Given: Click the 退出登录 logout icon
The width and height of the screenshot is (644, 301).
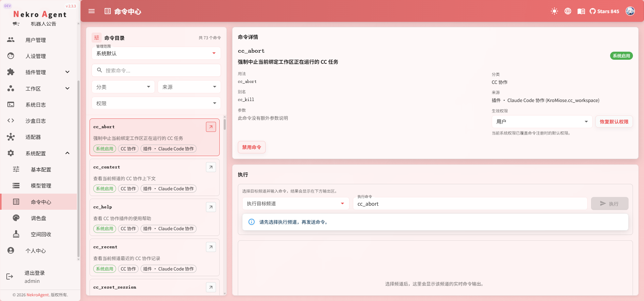Looking at the screenshot, I should tap(10, 277).
